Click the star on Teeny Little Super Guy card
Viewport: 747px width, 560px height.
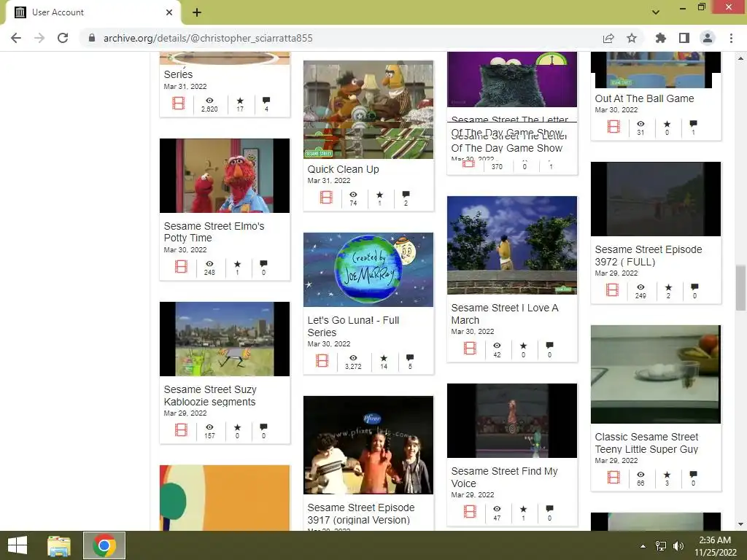pos(667,474)
